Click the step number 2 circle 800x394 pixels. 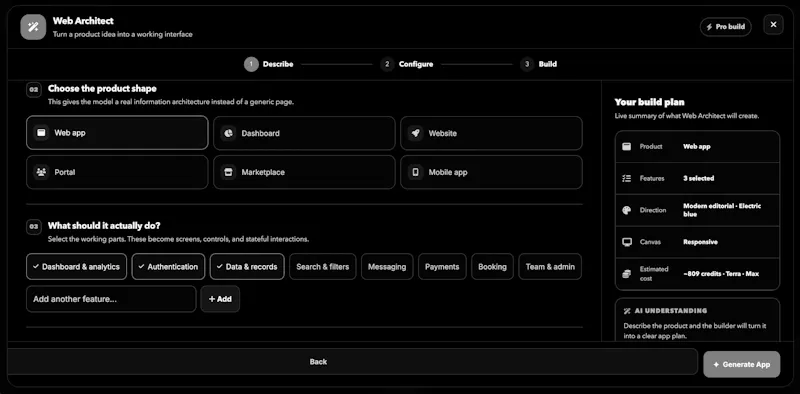pyautogui.click(x=387, y=64)
